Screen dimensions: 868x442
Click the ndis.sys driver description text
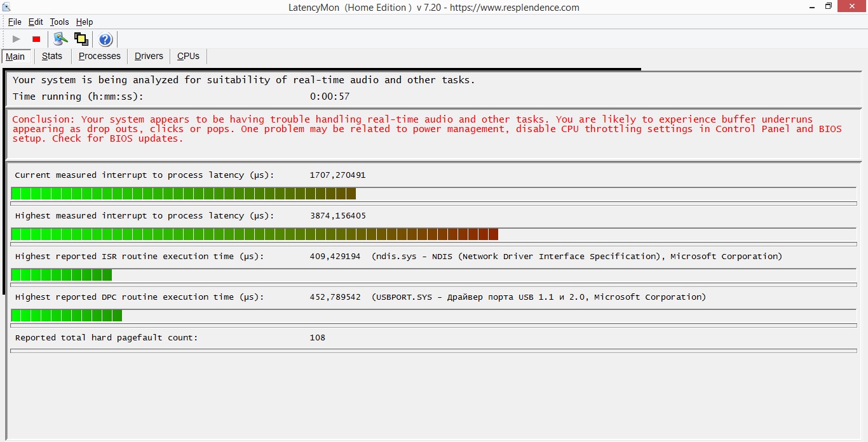pos(577,257)
